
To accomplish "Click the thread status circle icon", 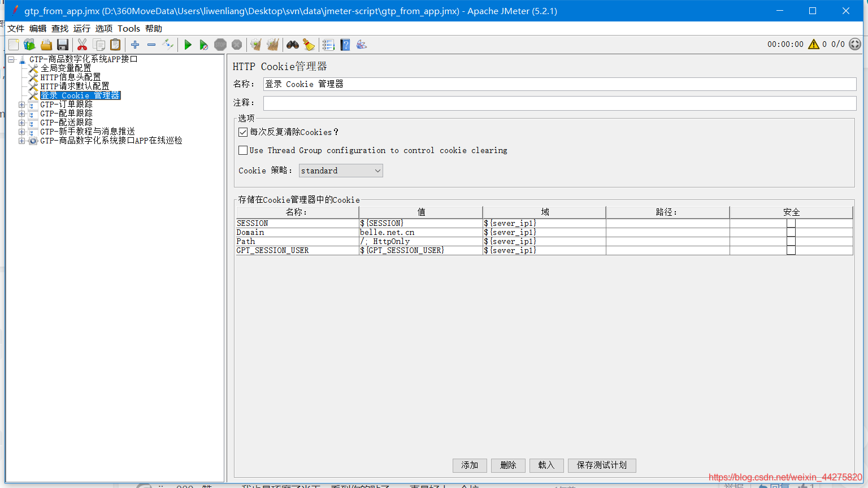I will tap(855, 44).
